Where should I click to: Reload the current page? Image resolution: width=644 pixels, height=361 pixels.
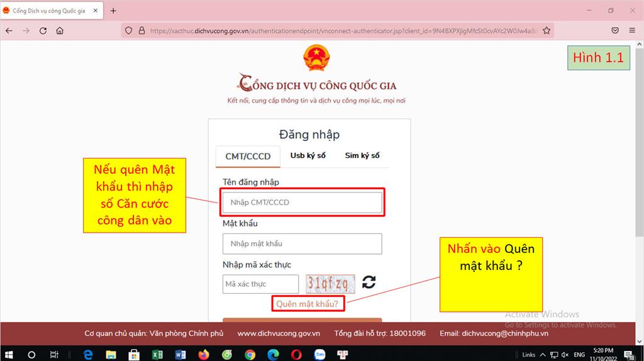pos(43,31)
